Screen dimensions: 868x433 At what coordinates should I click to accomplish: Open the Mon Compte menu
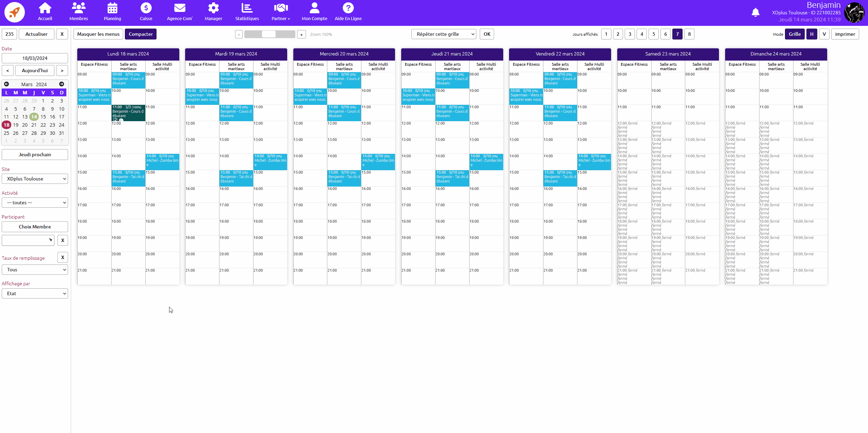[314, 12]
